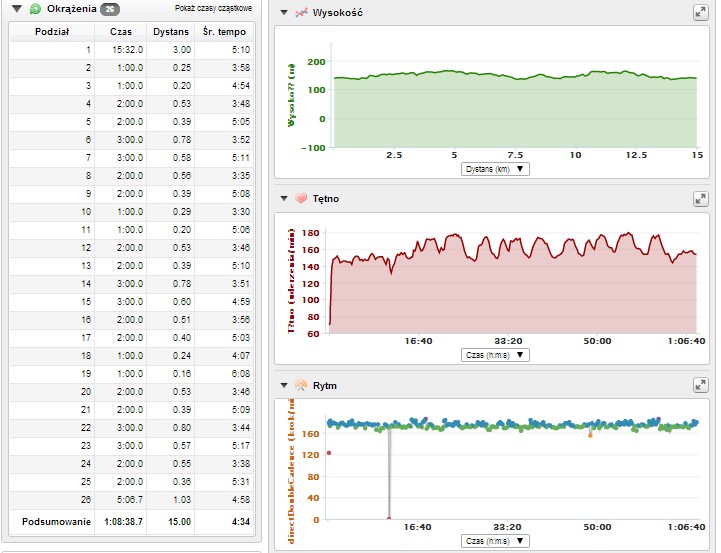Click the Tętno panel title
Viewport: 721px width, 553px height.
pyautogui.click(x=326, y=199)
